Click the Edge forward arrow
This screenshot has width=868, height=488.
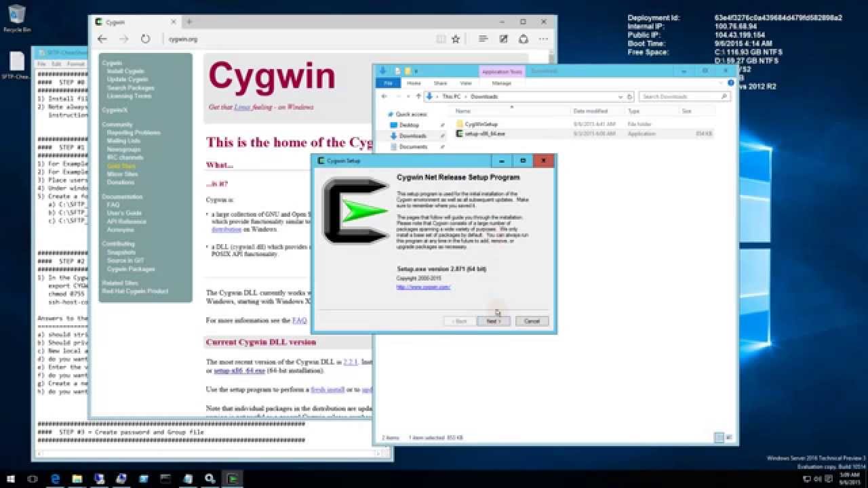coord(124,39)
